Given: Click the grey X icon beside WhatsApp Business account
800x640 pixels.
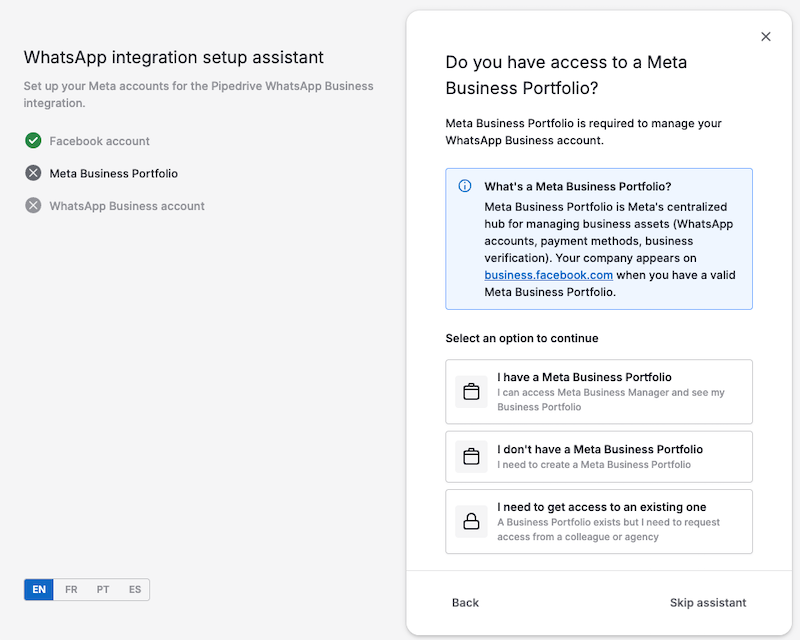Looking at the screenshot, I should (33, 206).
